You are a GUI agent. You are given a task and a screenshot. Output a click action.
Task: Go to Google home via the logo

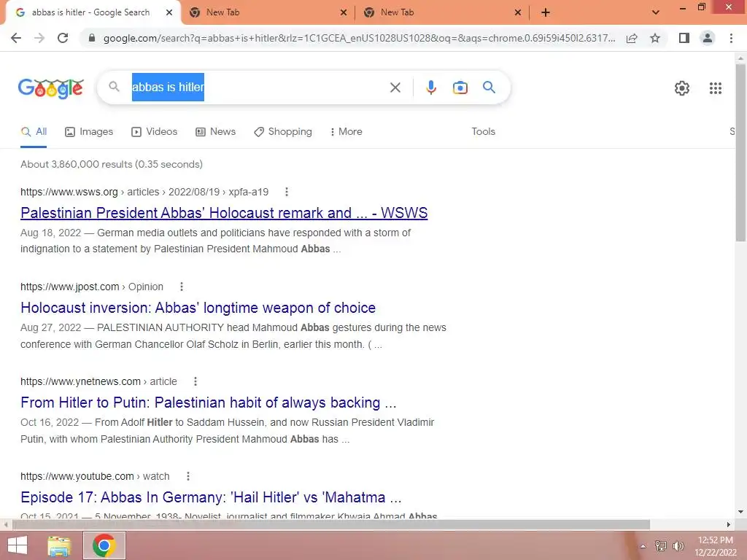tap(51, 88)
